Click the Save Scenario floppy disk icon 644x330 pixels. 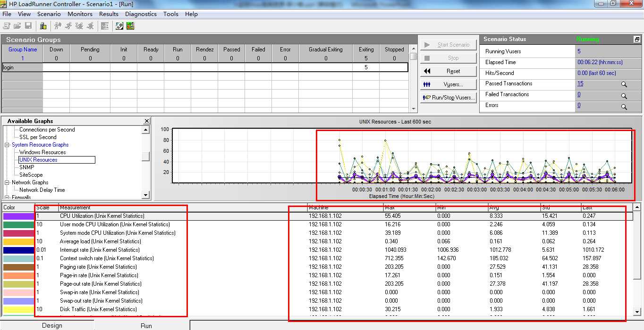pyautogui.click(x=28, y=25)
